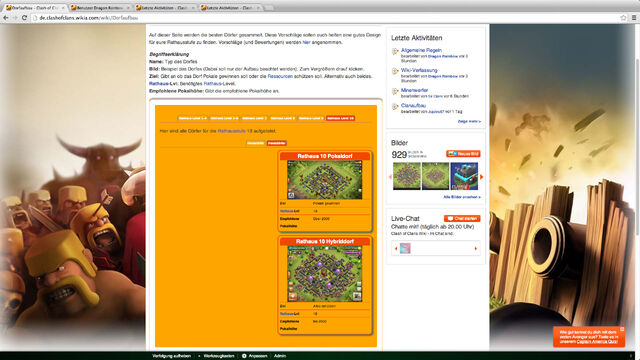Open the Wiki-Verfassung activity link
640x360 pixels.
click(419, 70)
